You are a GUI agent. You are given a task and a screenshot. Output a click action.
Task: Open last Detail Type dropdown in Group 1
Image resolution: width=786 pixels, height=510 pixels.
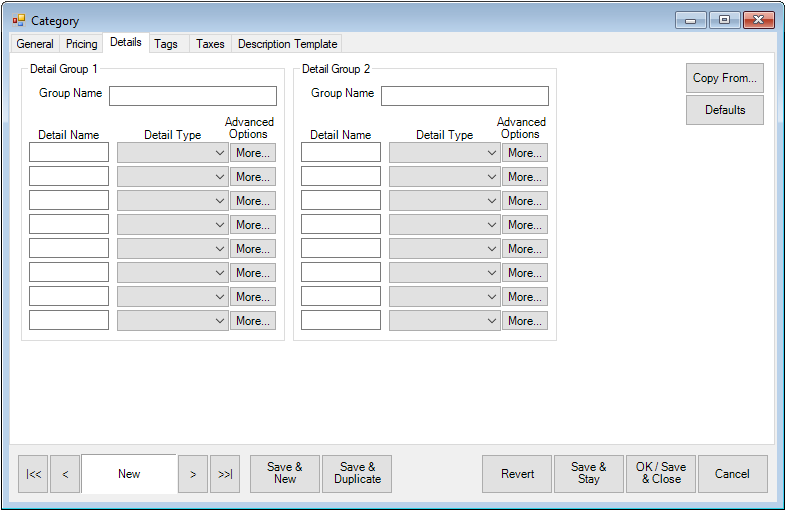click(173, 321)
